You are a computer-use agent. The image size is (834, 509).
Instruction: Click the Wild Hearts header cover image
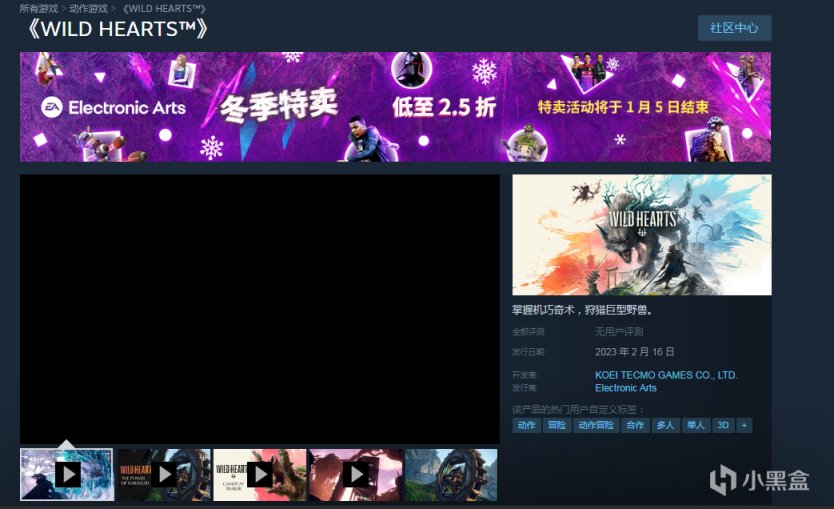(x=641, y=235)
